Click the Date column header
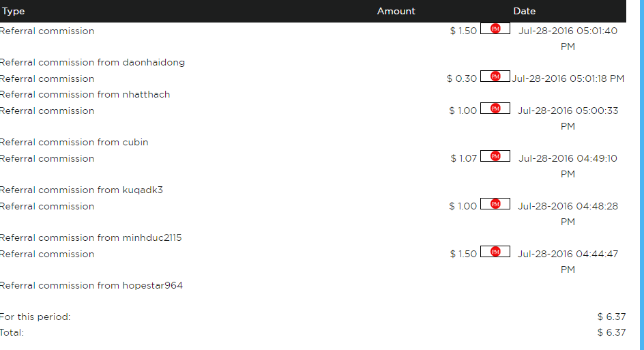This screenshot has height=350, width=644. point(524,11)
